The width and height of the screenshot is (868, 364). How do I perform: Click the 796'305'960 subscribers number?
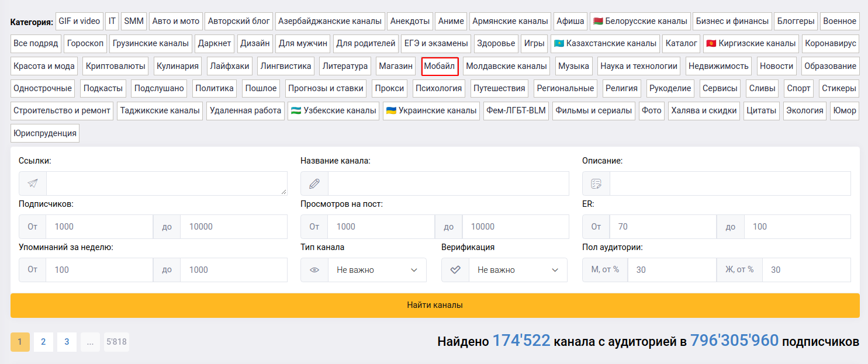pos(734,341)
